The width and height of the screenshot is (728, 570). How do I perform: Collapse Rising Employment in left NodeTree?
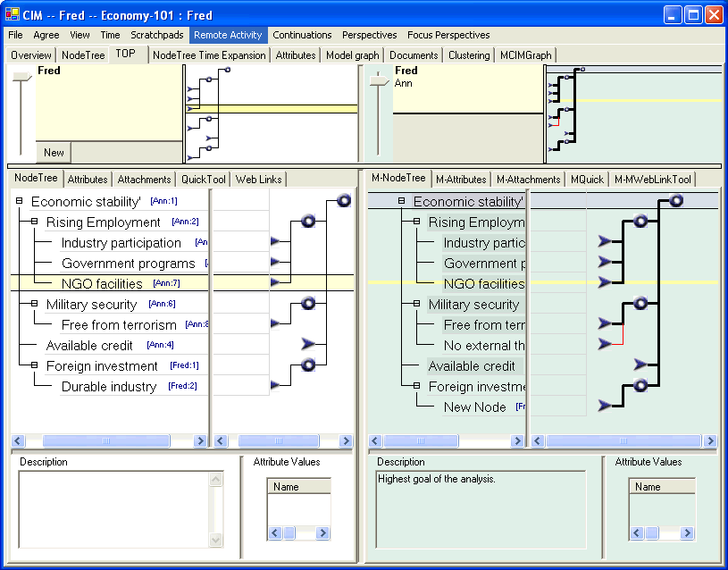pos(34,222)
